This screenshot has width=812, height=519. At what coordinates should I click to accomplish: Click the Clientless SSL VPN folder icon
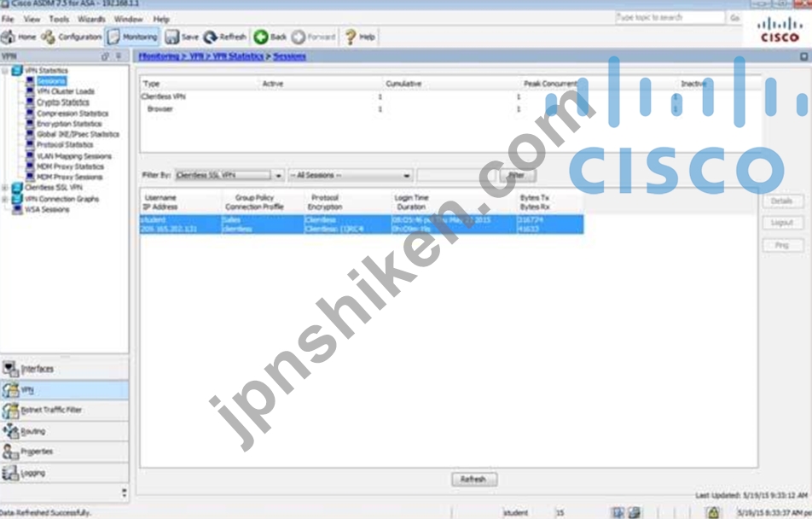[x=17, y=188]
